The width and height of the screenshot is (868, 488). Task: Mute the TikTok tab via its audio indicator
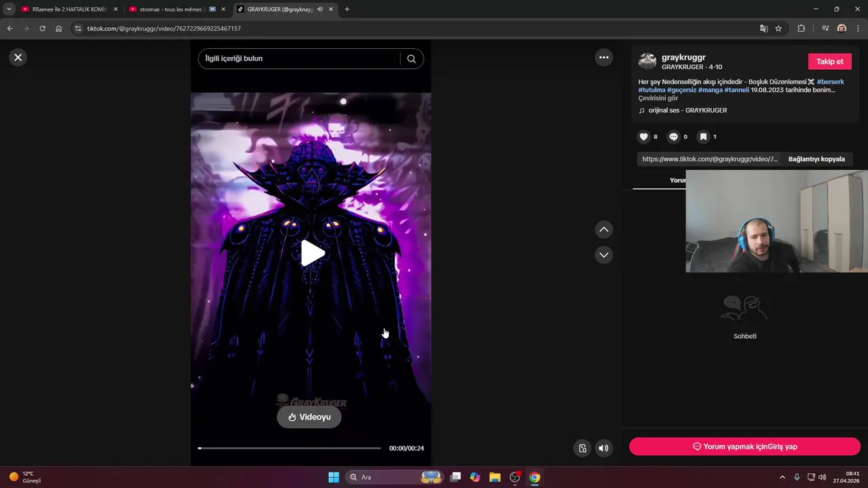point(320,9)
